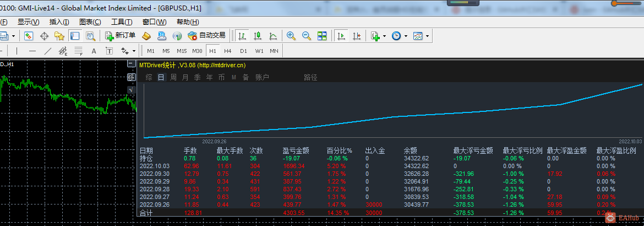Viewport: 644px width, 226px height.
Task: Open the Navigator favorites star icon
Action: (59, 36)
